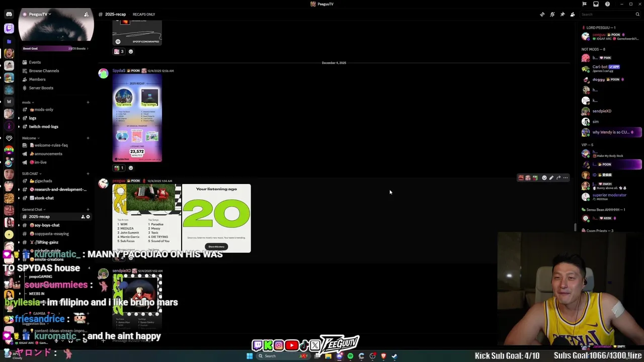The image size is (644, 362).
Task: Toggle member list icon in header
Action: point(573,14)
